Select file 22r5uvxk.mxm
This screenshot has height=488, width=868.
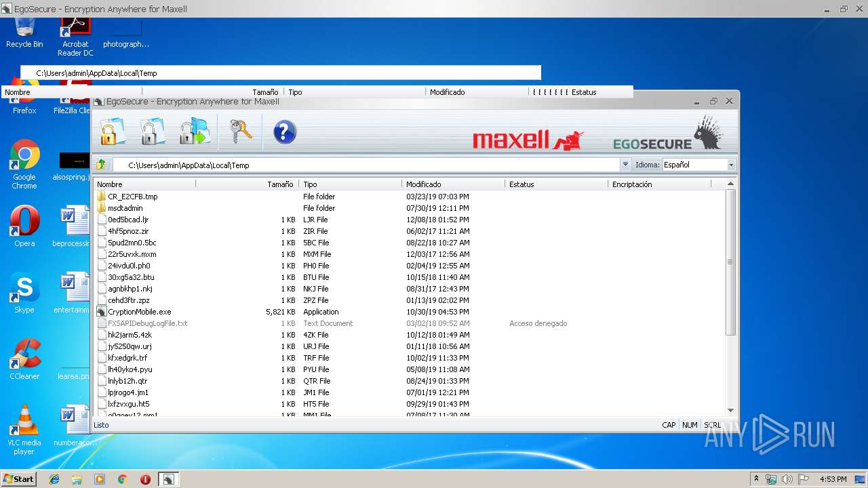(x=132, y=254)
